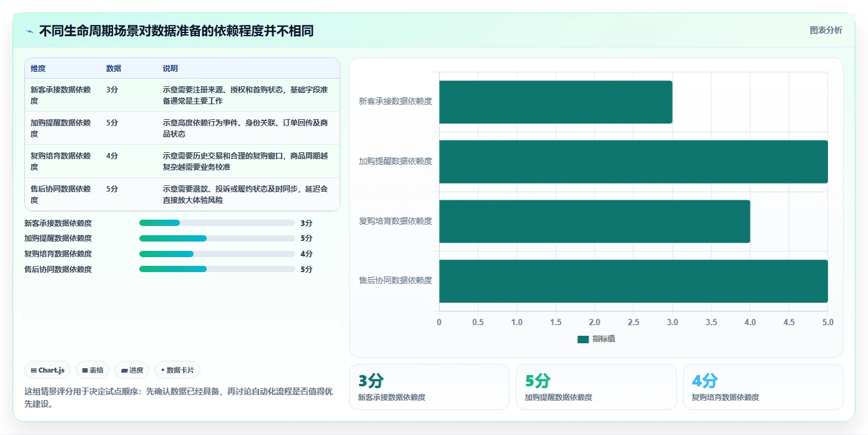
Task: Select the Chart.js tag chip
Action: pos(48,370)
